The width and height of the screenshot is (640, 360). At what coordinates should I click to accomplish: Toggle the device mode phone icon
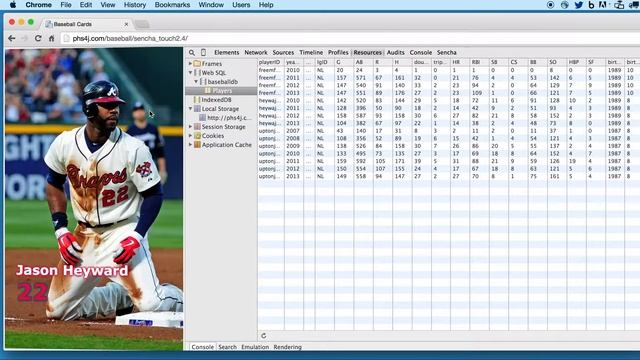pos(203,52)
